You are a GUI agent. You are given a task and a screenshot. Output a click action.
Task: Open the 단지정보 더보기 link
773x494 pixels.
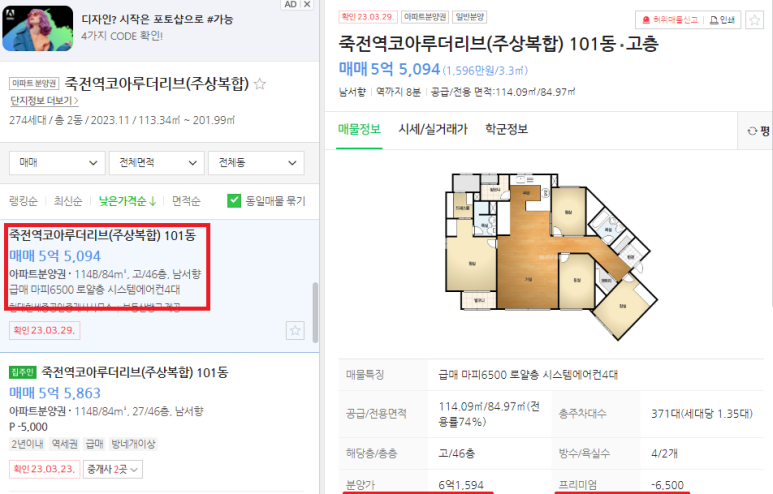pyautogui.click(x=44, y=101)
